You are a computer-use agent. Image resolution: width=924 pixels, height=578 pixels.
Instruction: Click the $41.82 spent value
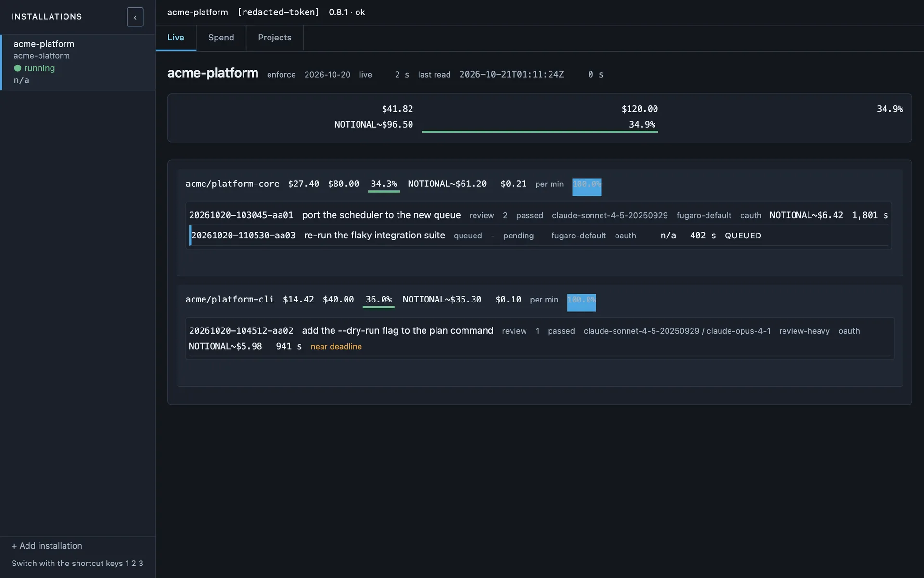point(397,109)
